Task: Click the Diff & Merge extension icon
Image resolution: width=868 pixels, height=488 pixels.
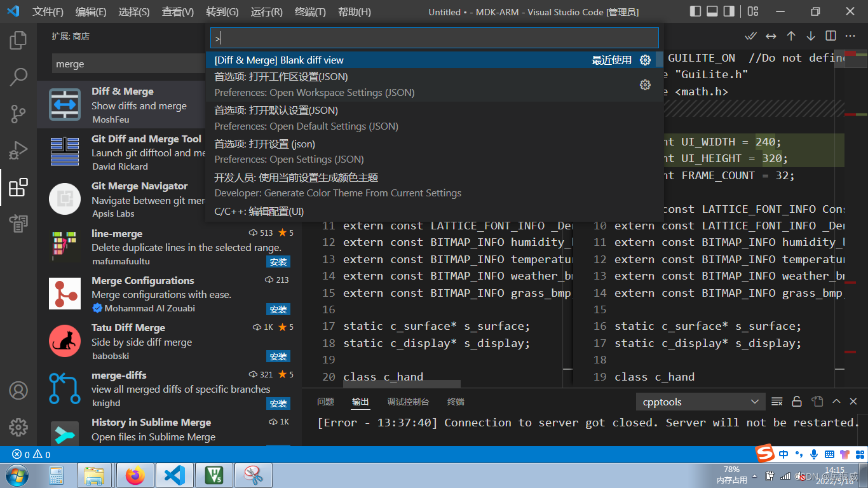Action: pos(65,105)
